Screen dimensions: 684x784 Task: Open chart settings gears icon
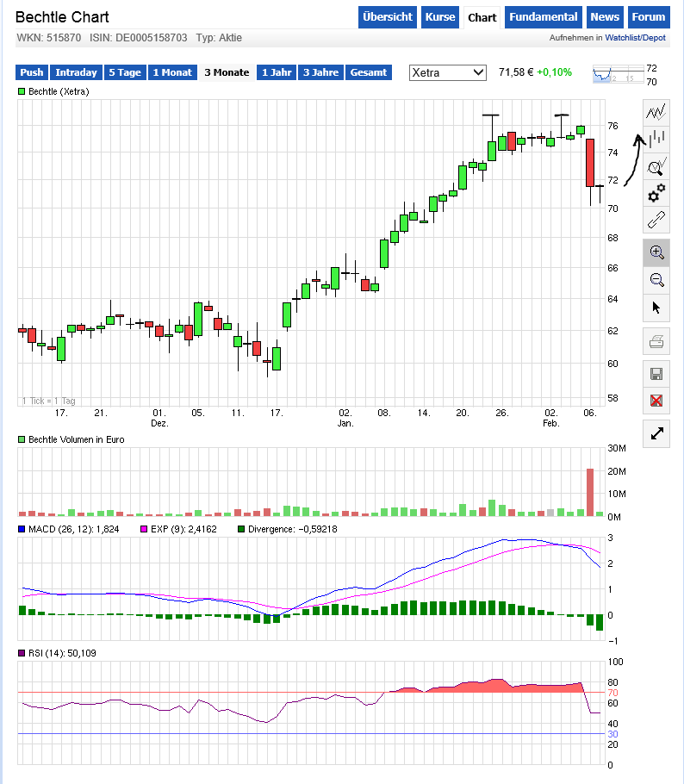(x=656, y=193)
